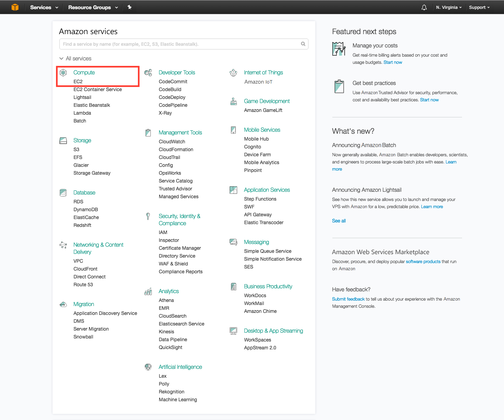Click Start now under Manage your costs
504x420 pixels.
[x=393, y=62]
